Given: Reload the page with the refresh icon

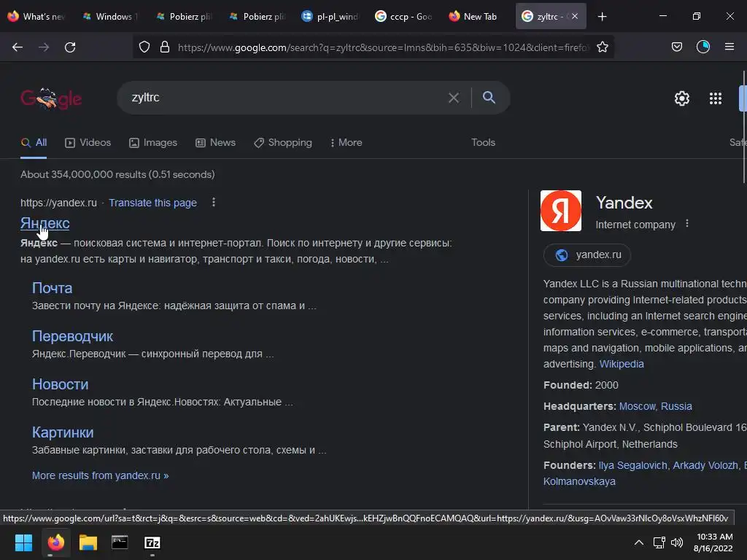Looking at the screenshot, I should pos(70,47).
